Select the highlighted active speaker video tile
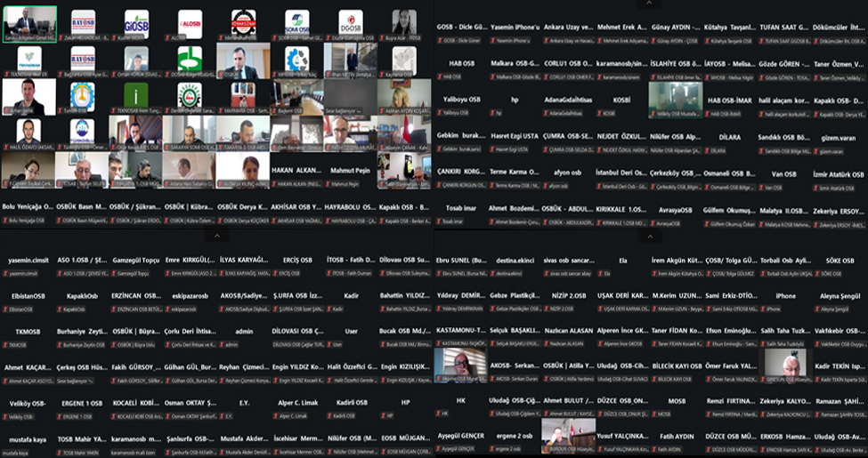 coord(29,24)
